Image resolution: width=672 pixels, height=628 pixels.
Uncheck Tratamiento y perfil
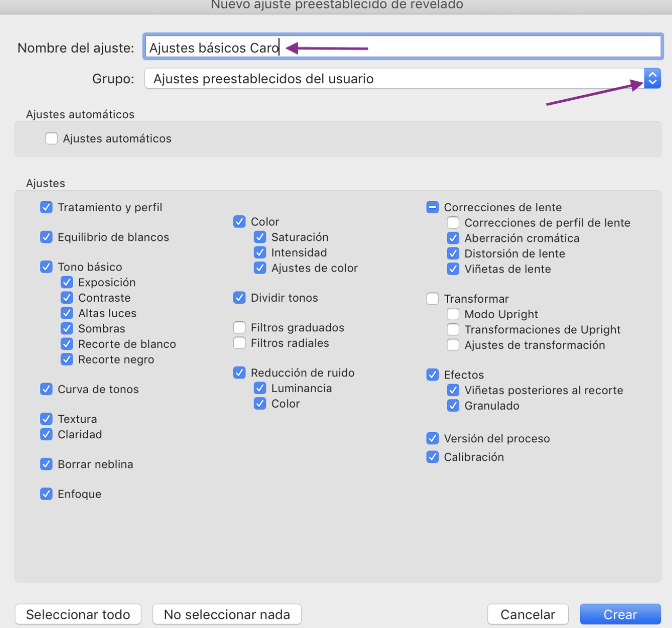47,207
